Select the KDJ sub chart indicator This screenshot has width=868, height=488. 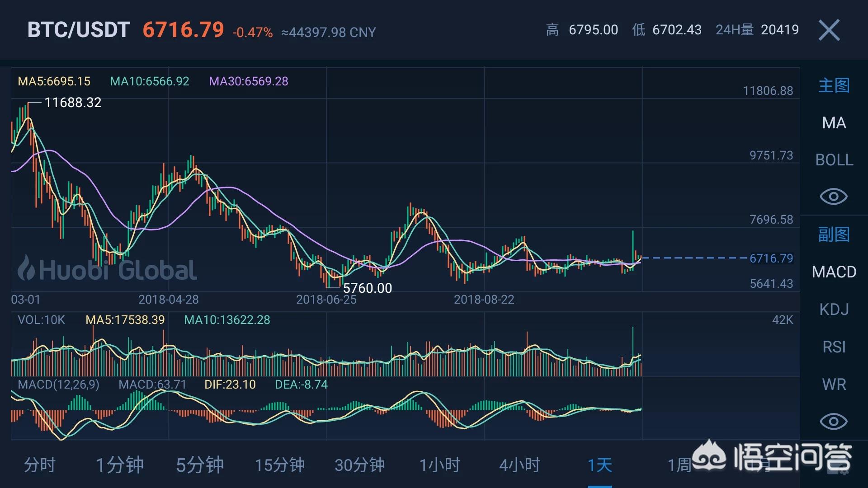click(834, 310)
